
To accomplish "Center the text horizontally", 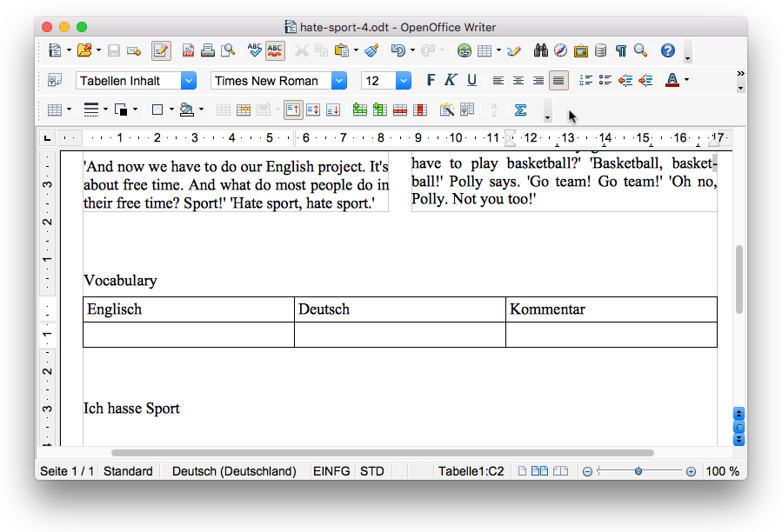I will [518, 80].
